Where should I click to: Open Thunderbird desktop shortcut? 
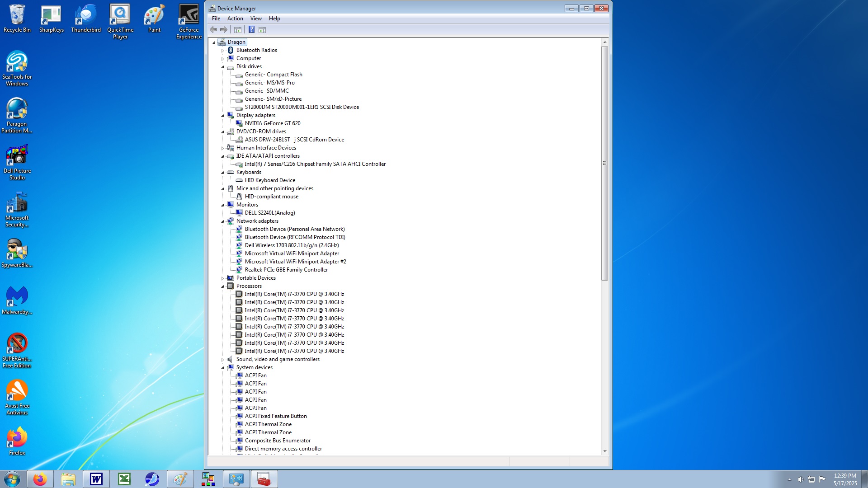(x=86, y=19)
